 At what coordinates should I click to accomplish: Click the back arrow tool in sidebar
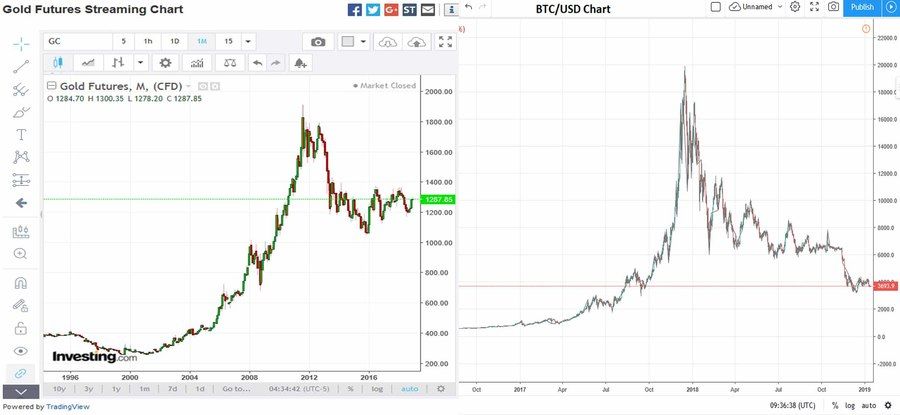click(21, 203)
